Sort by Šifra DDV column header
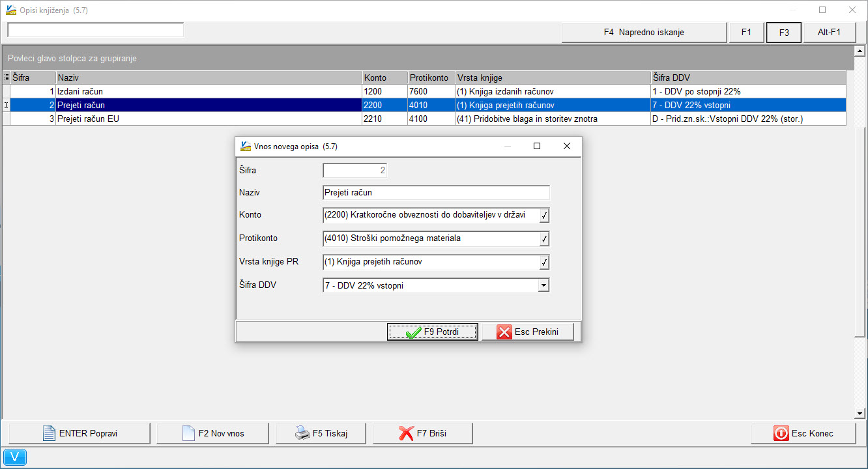868x469 pixels. (748, 78)
